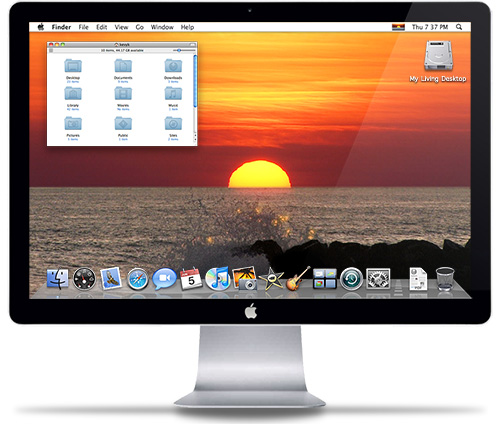Launch Safari compass icon
The height and width of the screenshot is (424, 500).
[x=137, y=279]
